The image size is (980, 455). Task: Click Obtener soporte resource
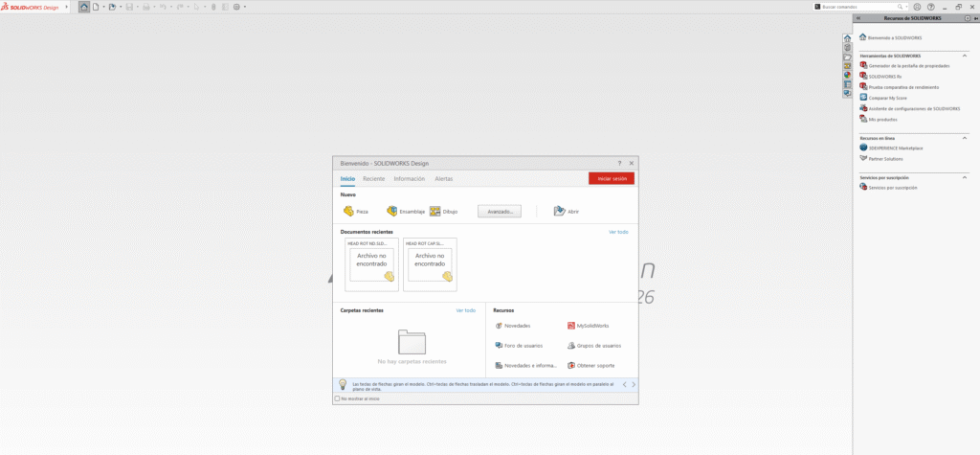(x=591, y=366)
